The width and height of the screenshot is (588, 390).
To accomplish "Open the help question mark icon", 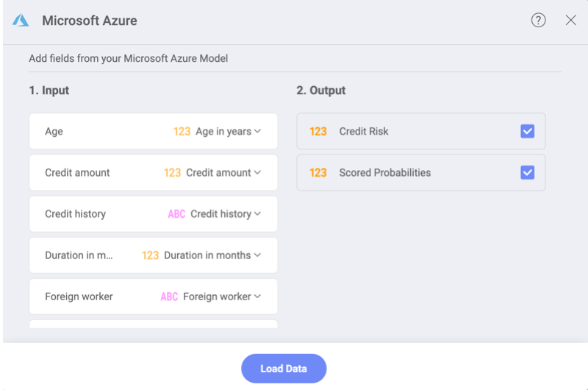I will click(x=538, y=21).
